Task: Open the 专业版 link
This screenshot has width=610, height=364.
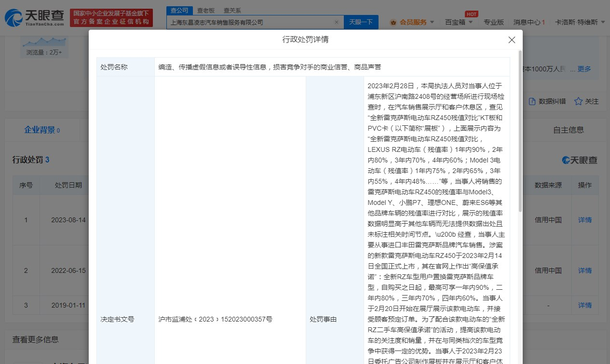Action: pyautogui.click(x=494, y=22)
